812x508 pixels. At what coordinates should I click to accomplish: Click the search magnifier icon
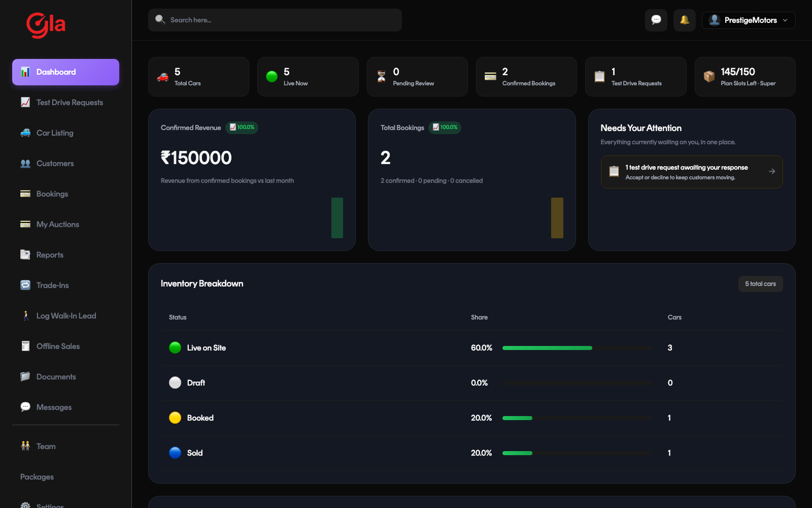click(x=160, y=20)
